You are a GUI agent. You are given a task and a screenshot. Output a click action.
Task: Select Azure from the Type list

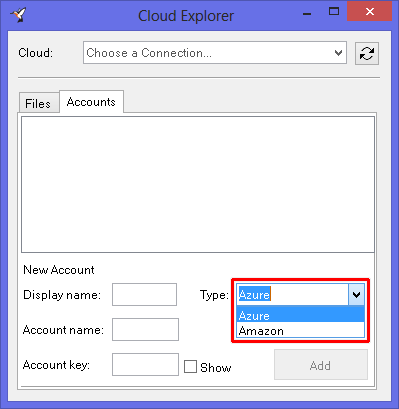300,315
